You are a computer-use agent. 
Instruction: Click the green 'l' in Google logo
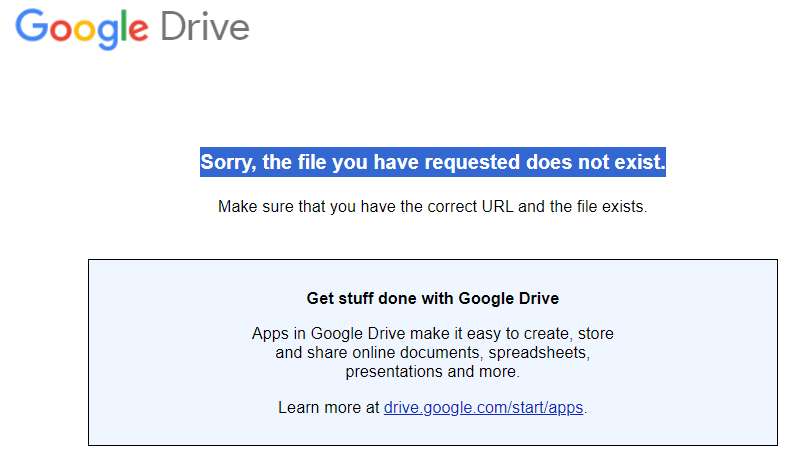tap(124, 26)
